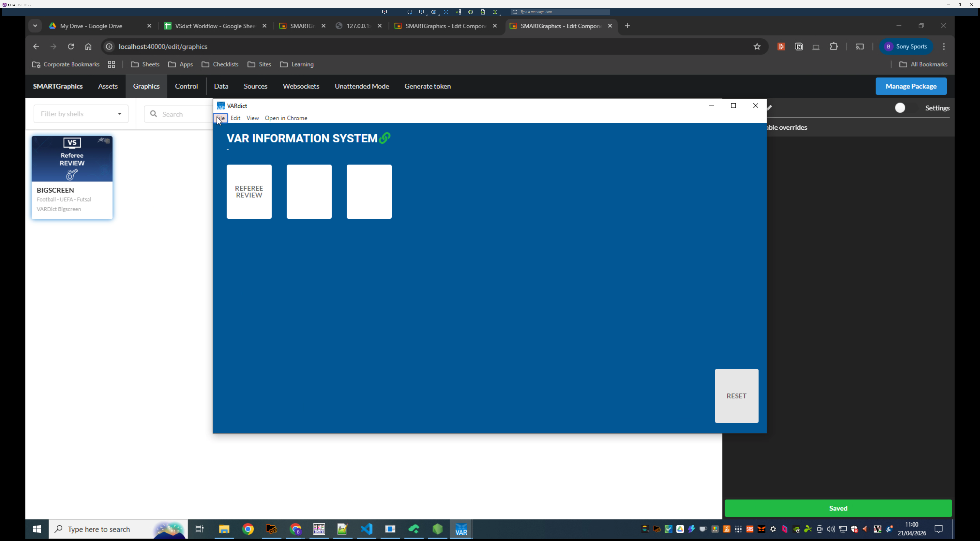Click the Manage Package button

[911, 86]
